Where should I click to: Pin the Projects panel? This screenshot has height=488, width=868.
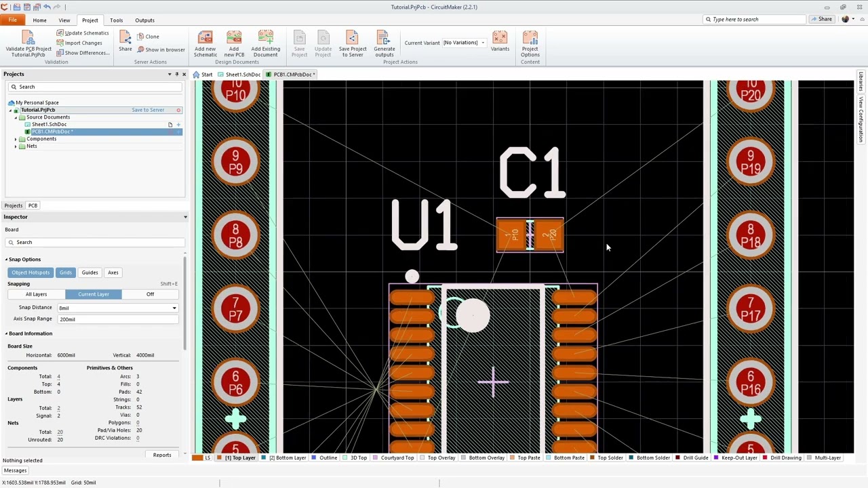point(176,74)
